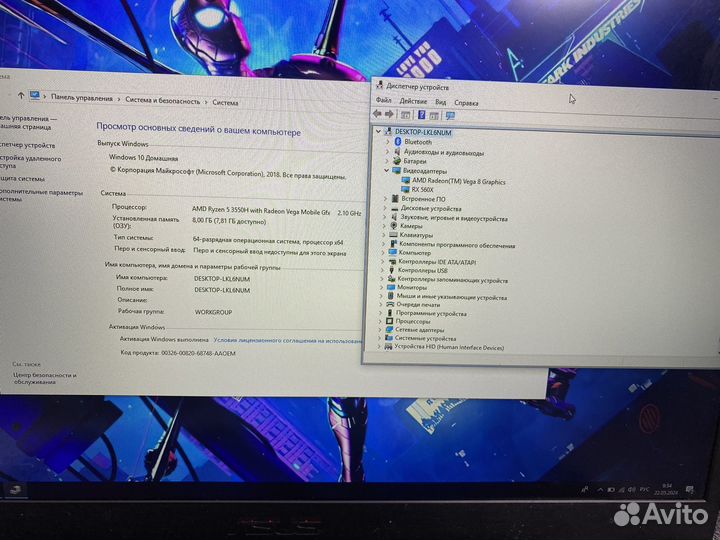Open the notification center icon on taskbar

point(689,490)
